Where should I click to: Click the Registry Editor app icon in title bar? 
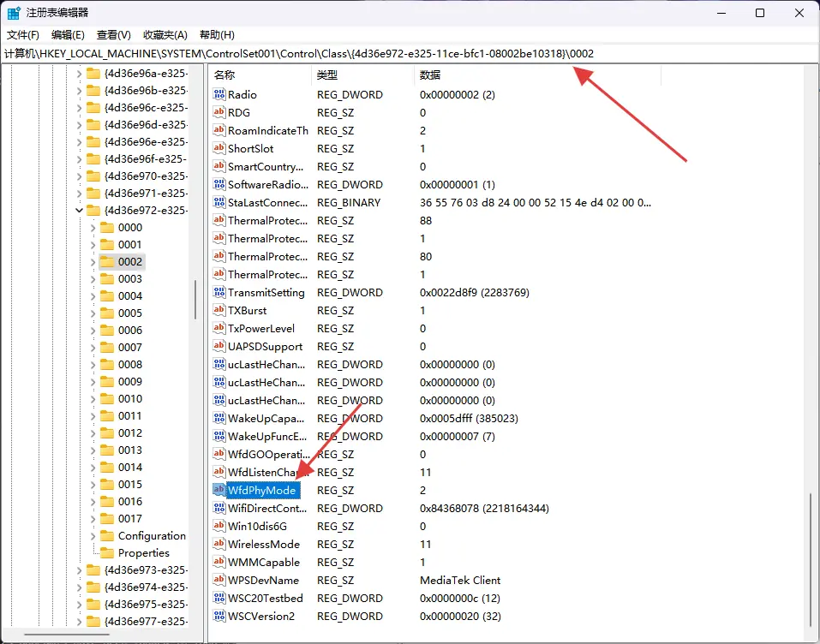point(15,13)
